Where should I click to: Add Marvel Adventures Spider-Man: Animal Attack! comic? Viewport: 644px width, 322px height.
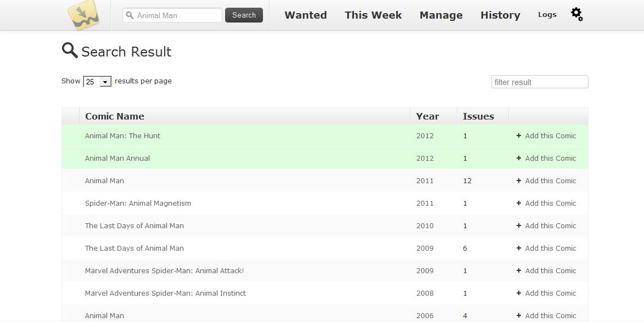546,271
